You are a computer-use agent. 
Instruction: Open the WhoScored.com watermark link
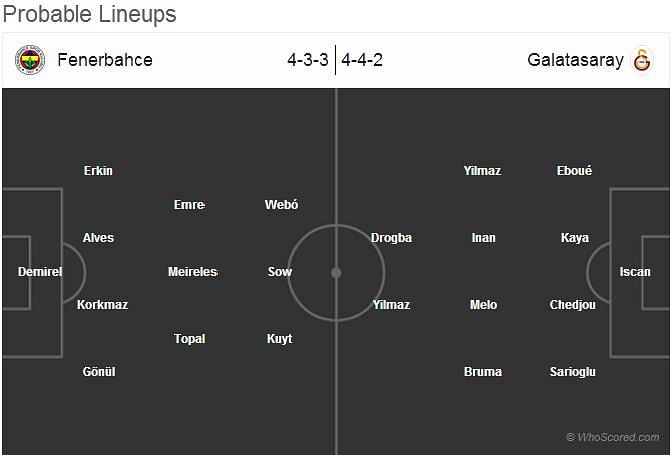tap(612, 437)
